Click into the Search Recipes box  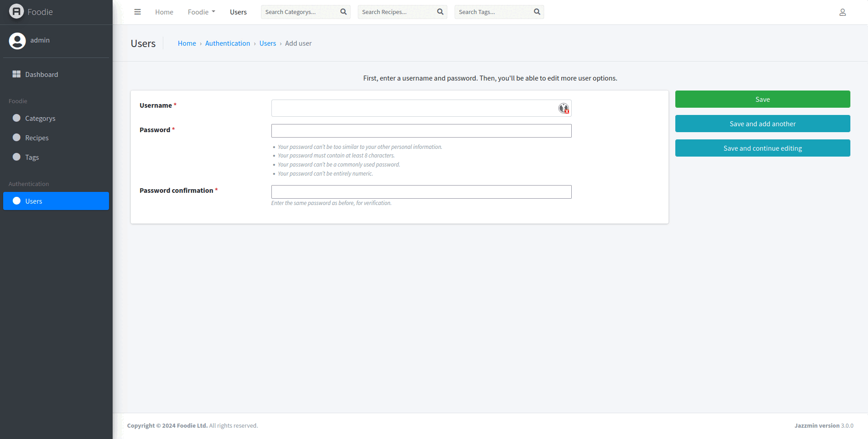[396, 12]
